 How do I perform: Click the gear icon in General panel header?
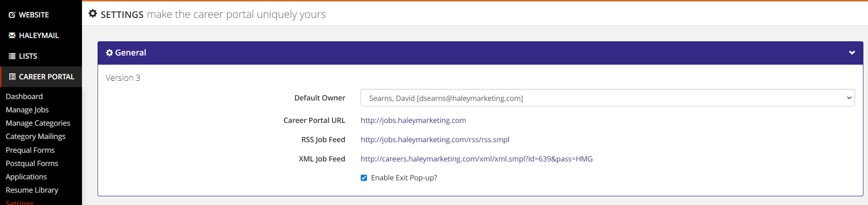pyautogui.click(x=109, y=53)
